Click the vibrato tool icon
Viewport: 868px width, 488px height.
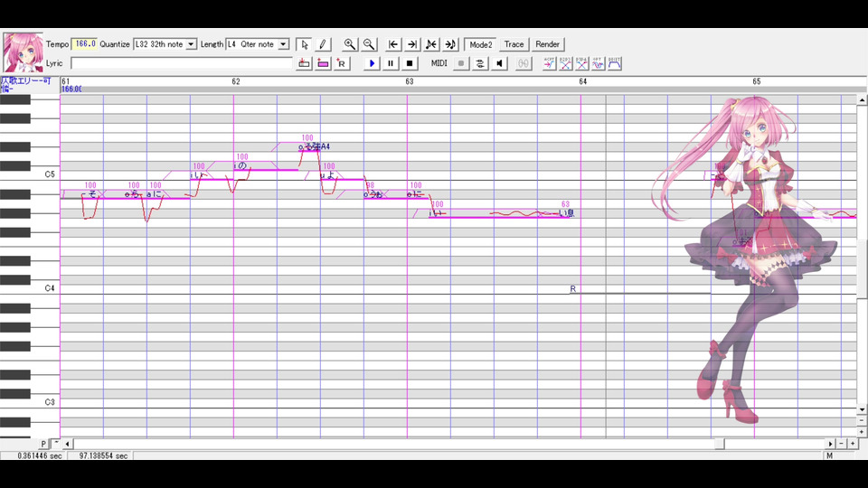[598, 63]
